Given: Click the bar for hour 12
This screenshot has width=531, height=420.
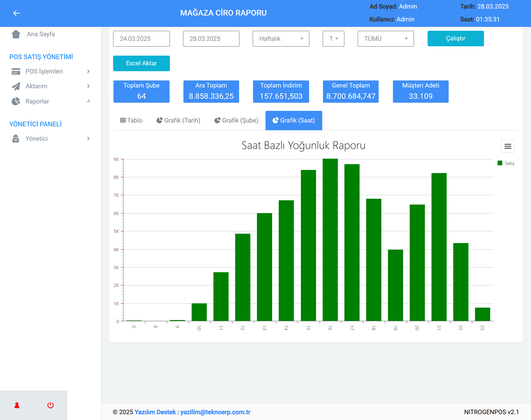Looking at the screenshot, I should click(243, 277).
